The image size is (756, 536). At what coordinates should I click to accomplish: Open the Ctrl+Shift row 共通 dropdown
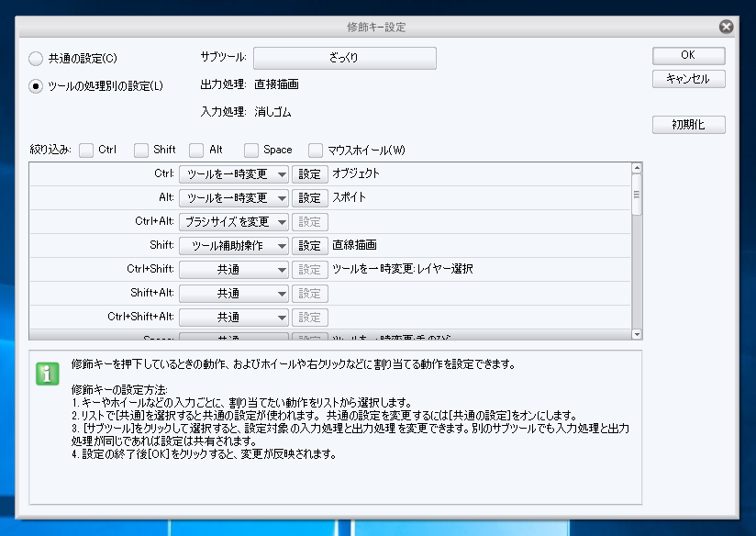pyautogui.click(x=234, y=270)
